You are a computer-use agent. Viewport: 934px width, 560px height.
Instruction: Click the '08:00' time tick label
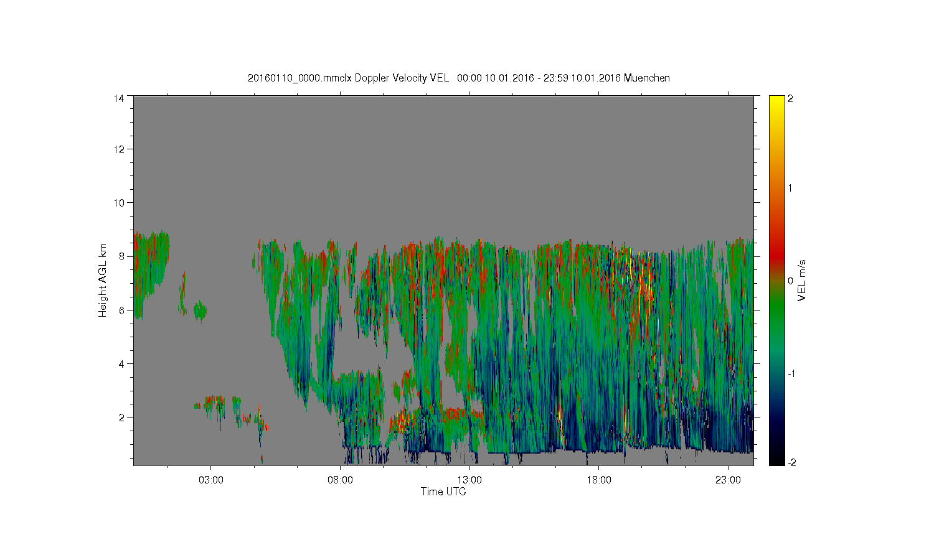pyautogui.click(x=341, y=480)
